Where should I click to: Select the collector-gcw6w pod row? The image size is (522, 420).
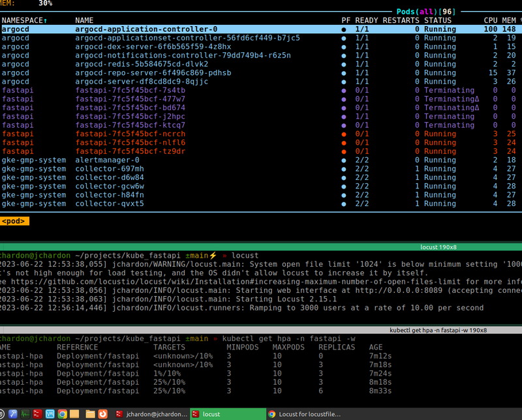pos(261,186)
